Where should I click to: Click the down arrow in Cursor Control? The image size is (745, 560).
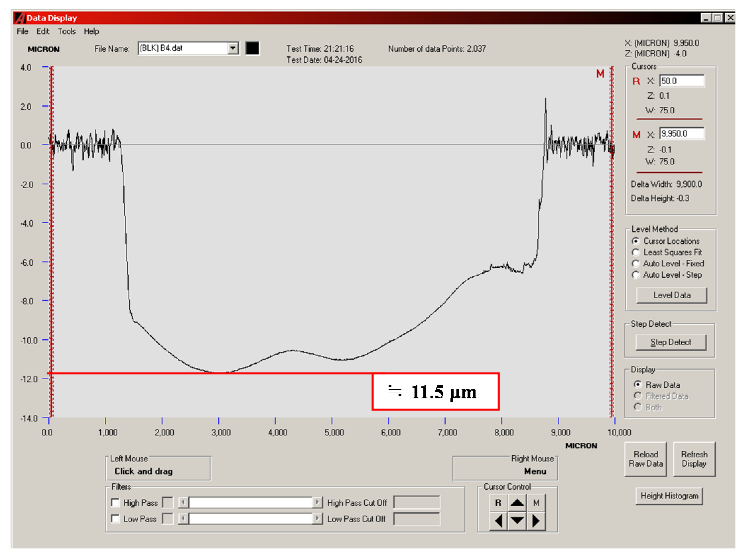pos(517,521)
